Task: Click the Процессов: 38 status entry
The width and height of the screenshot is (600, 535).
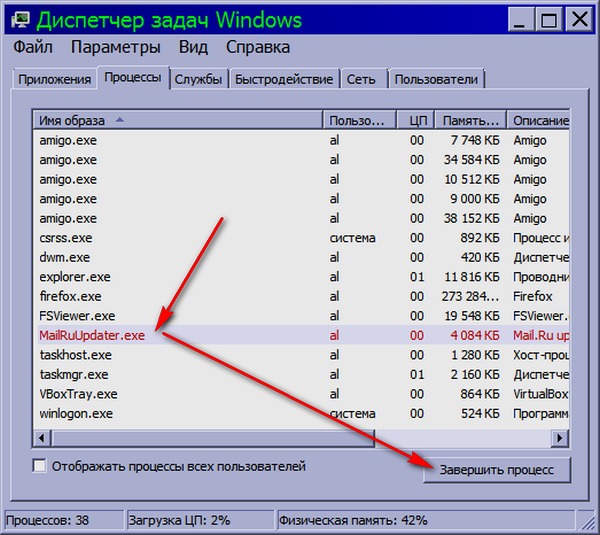Action: click(63, 520)
